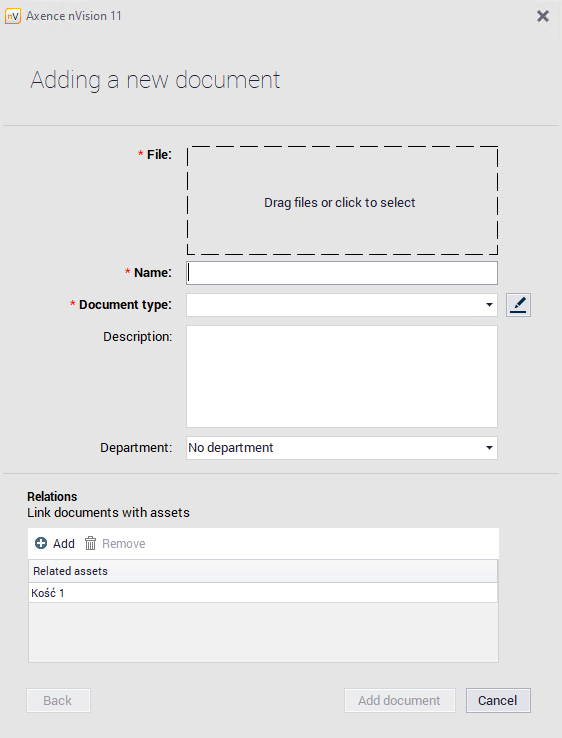Click the Add text in relations toolbar
This screenshot has width=562, height=738.
point(64,544)
